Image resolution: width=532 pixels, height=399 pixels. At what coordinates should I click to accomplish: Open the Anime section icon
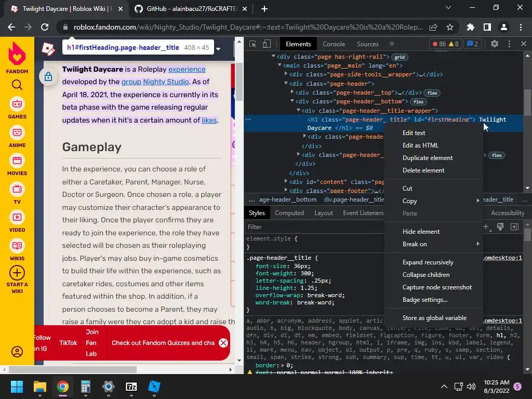point(17,132)
